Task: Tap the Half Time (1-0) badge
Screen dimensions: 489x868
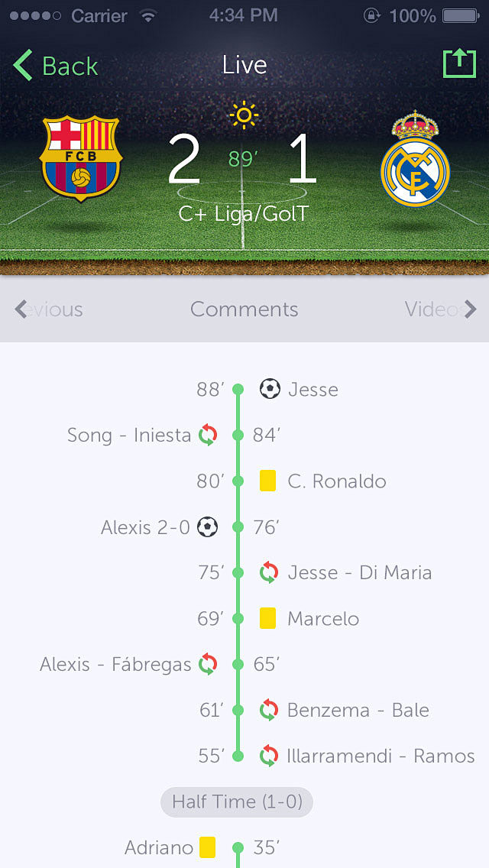Action: click(x=237, y=802)
